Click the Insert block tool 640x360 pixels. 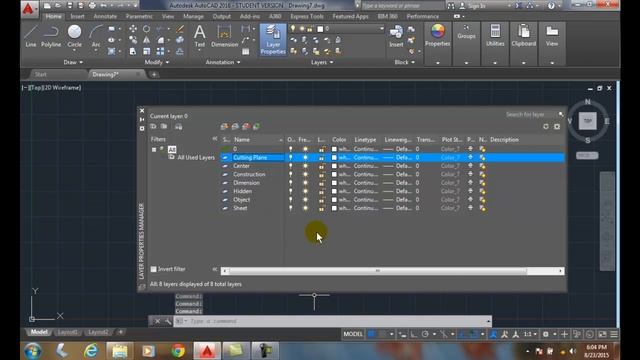396,36
